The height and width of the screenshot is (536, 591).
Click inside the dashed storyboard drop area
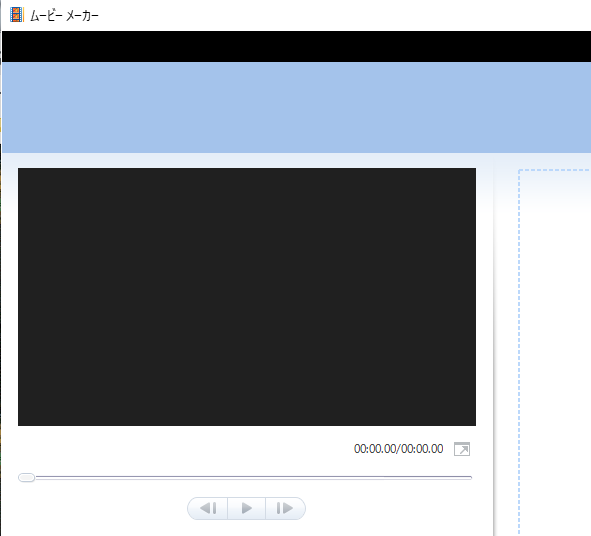point(555,352)
